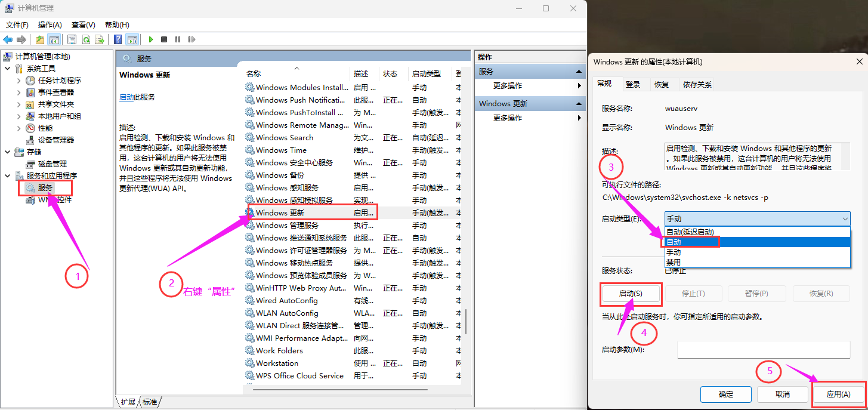Open the 操作(A) menu

pyautogui.click(x=50, y=25)
